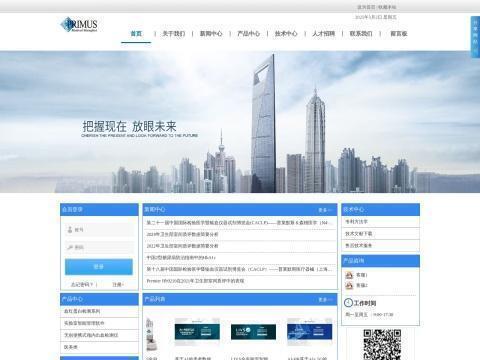This screenshot has width=480, height=360.
Task: Open the Premier Hb9210 news item
Action: tap(195, 281)
